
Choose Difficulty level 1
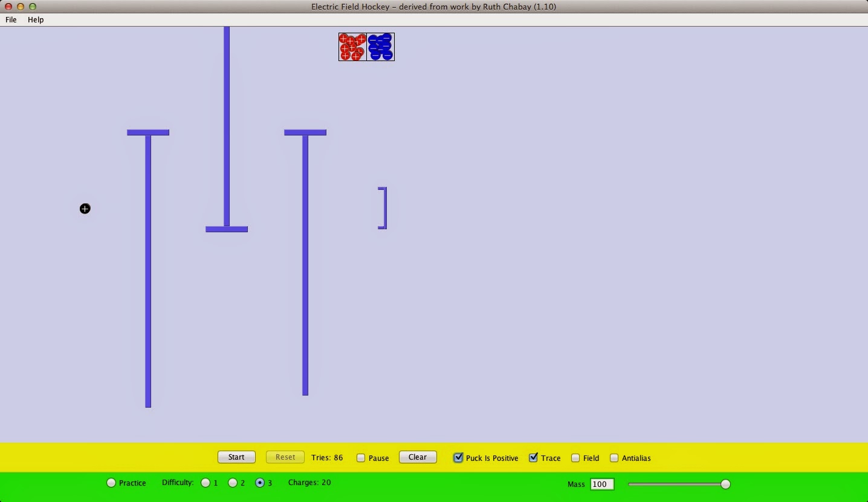206,483
